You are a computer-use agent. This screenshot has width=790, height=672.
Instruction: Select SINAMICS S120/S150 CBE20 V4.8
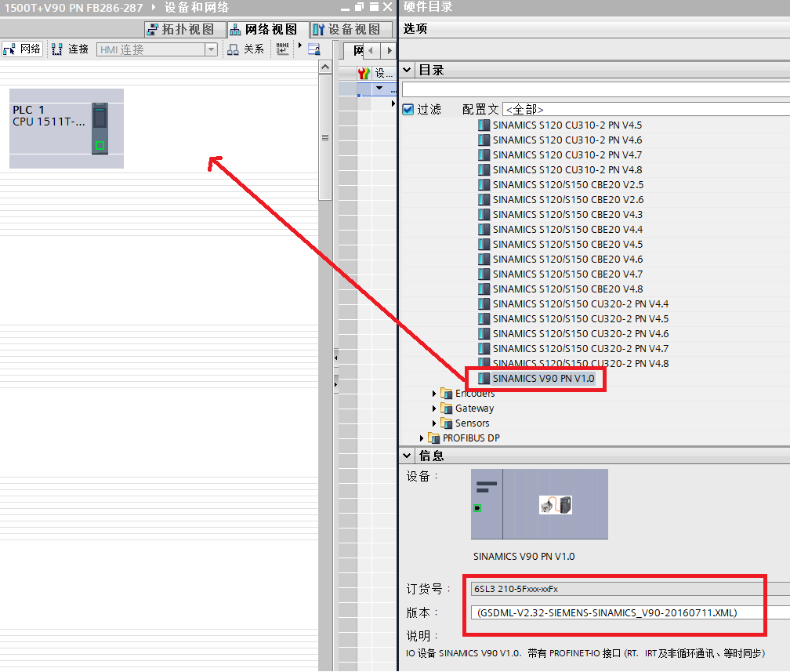567,289
